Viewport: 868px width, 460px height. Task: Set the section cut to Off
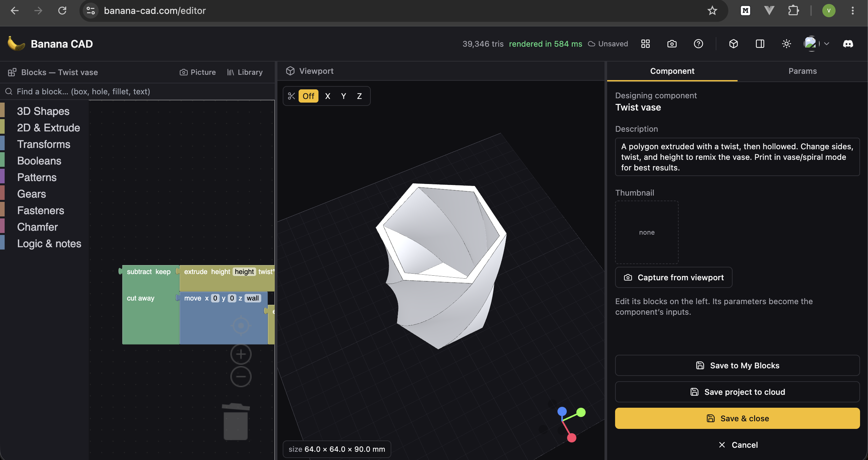(x=308, y=96)
